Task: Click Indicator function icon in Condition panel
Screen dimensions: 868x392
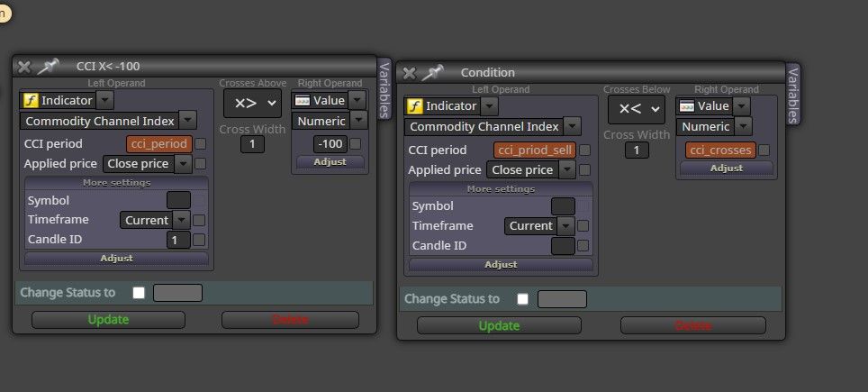Action: pyautogui.click(x=414, y=105)
